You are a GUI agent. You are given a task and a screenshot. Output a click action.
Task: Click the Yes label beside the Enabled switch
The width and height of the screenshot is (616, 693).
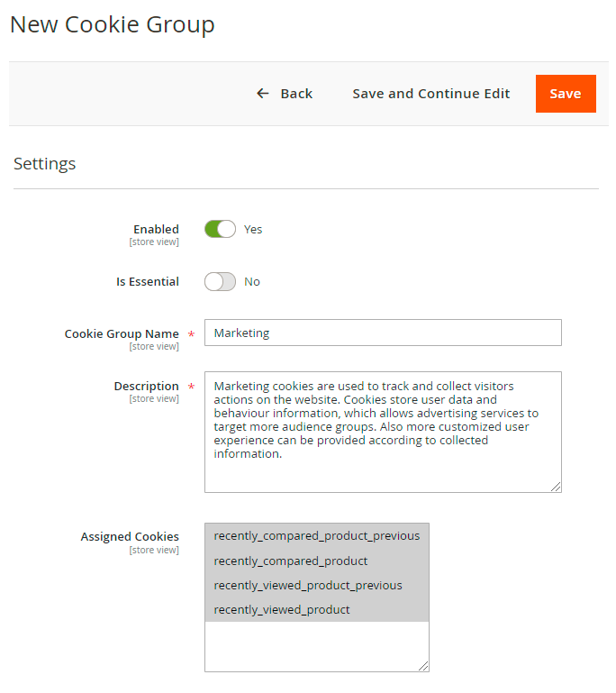(x=253, y=229)
